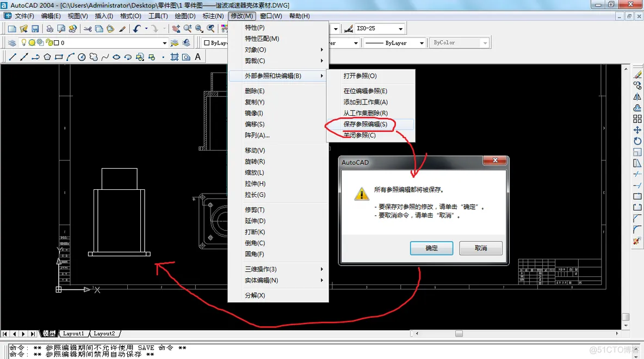Click the vertical scrollbar up arrow
The width and height of the screenshot is (644, 359).
click(626, 69)
